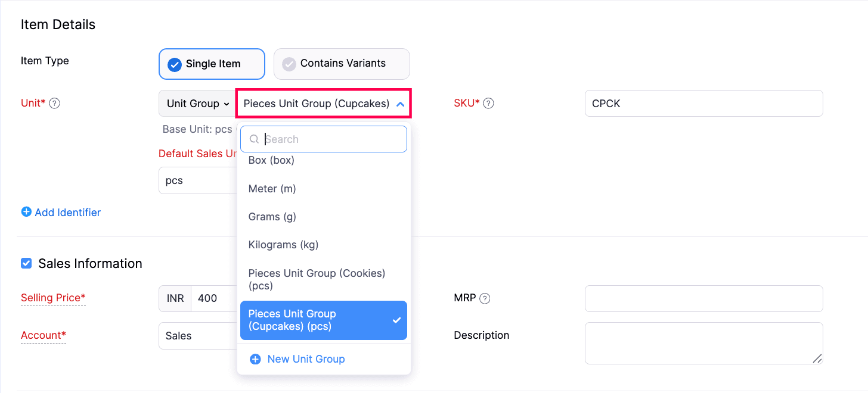Screen dimensions: 868x393
Task: Click the help icon next to Unit label
Action: (54, 103)
